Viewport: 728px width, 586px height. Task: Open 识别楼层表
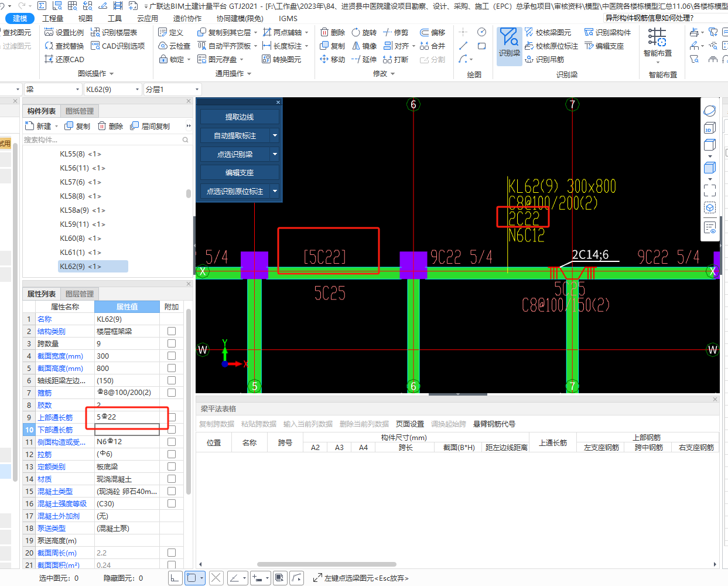pyautogui.click(x=114, y=32)
